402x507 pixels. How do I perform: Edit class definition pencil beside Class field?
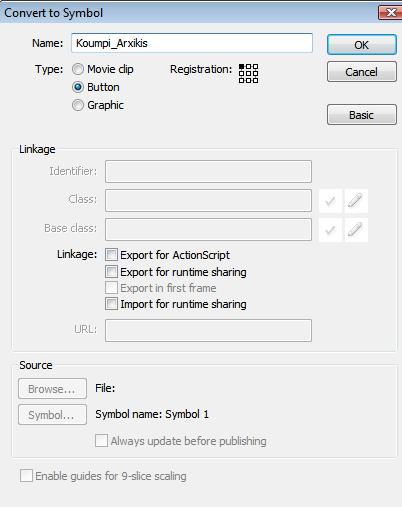click(355, 201)
